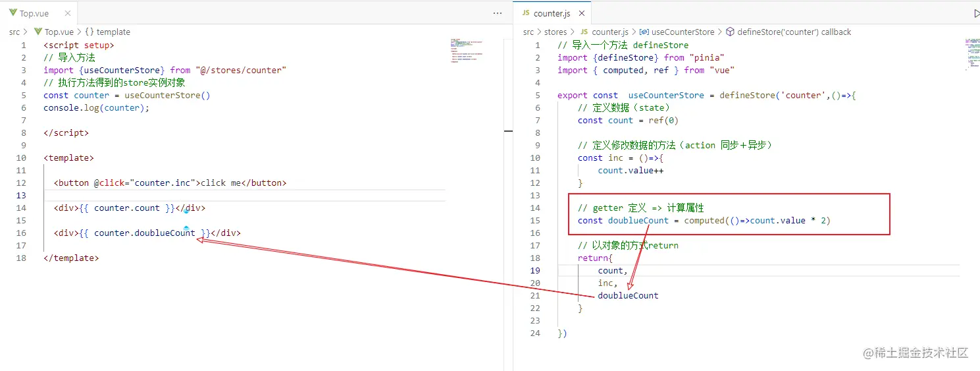Switch to the counter.js editor tab

[552, 13]
